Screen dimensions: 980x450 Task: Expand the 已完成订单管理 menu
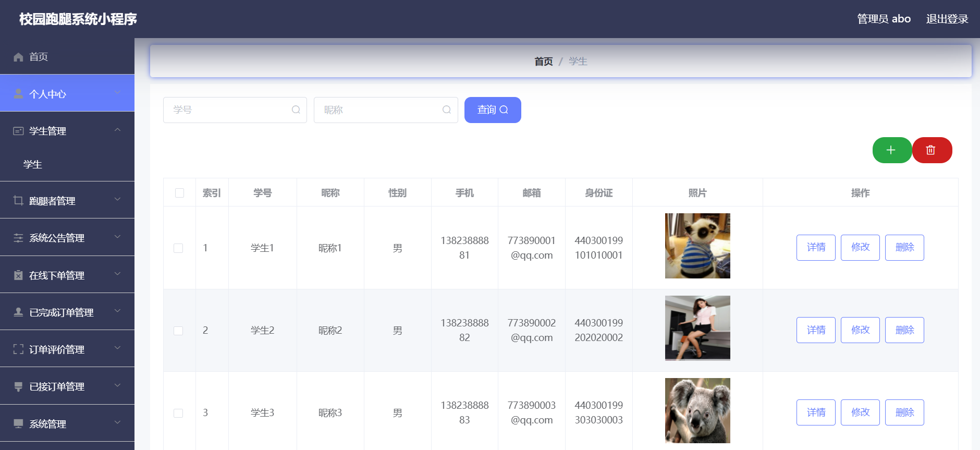point(67,312)
